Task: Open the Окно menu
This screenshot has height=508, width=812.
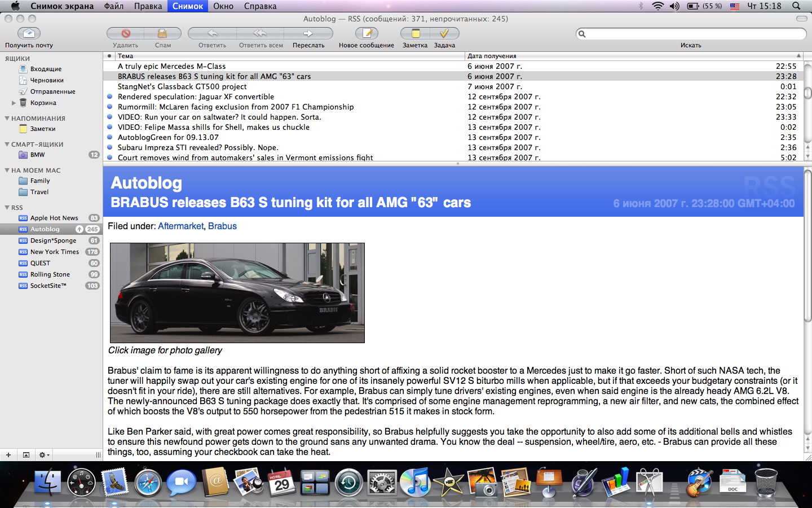Action: click(223, 6)
